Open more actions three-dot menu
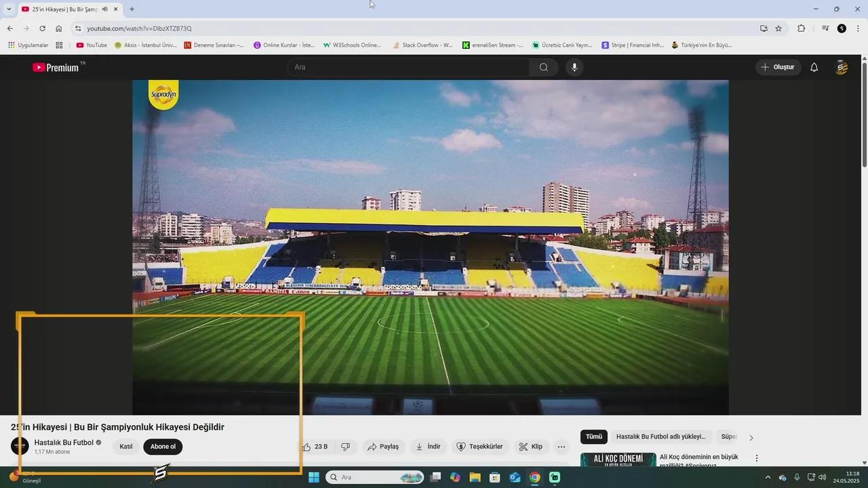 (561, 447)
